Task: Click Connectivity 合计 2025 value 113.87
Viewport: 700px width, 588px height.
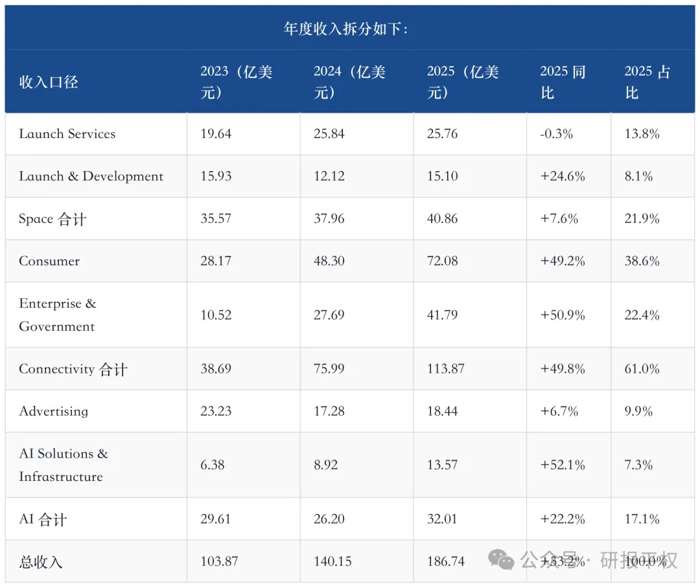Action: tap(445, 368)
